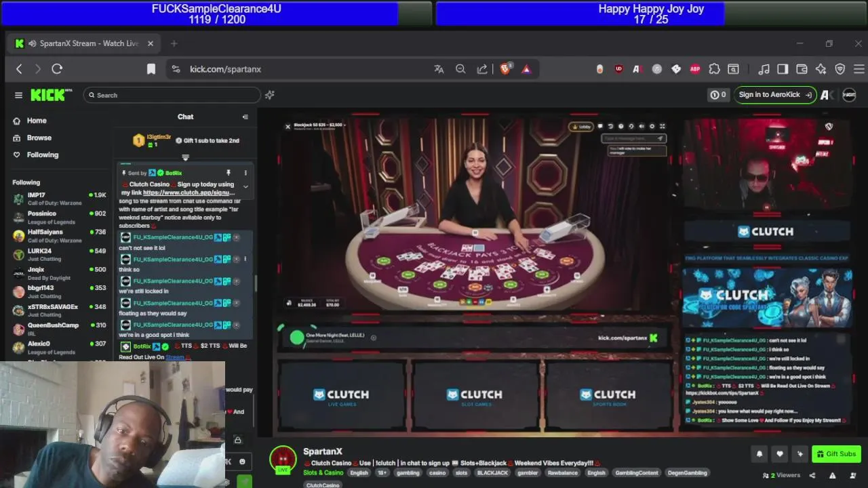868x488 pixels.
Task: Open bbgrl143 channel from Following list
Action: pyautogui.click(x=60, y=291)
